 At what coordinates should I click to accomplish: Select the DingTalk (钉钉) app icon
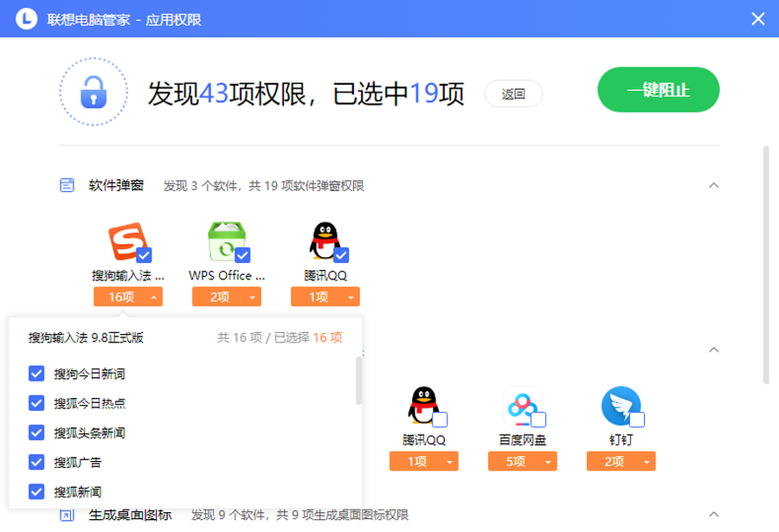[x=621, y=405]
